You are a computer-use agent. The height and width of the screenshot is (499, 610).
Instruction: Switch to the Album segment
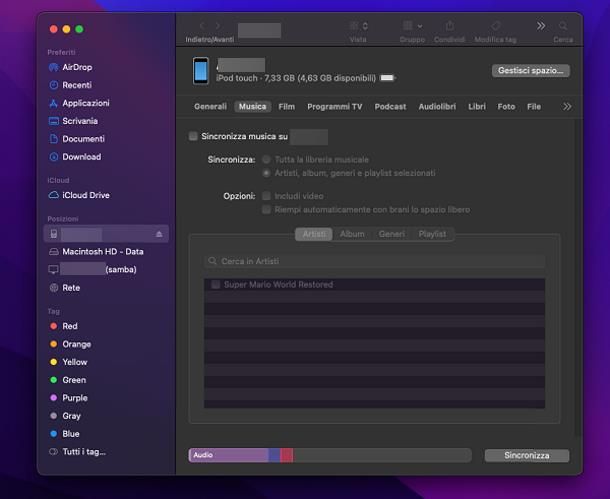tap(352, 234)
